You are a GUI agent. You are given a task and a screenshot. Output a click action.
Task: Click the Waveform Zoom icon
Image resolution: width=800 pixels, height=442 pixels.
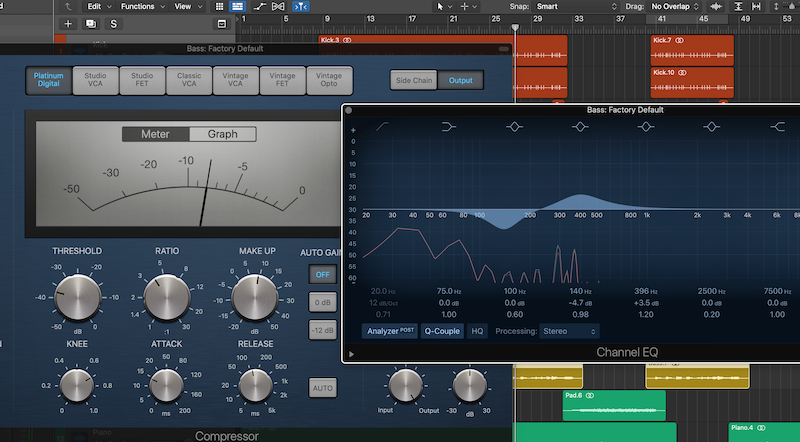(x=716, y=7)
